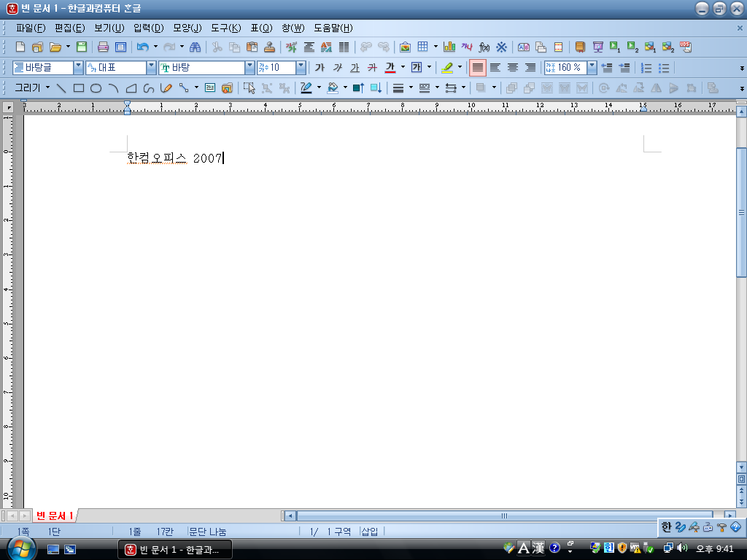Image resolution: width=747 pixels, height=560 pixels.
Task: Insert a picture using the toolbar image icon
Action: (x=405, y=47)
